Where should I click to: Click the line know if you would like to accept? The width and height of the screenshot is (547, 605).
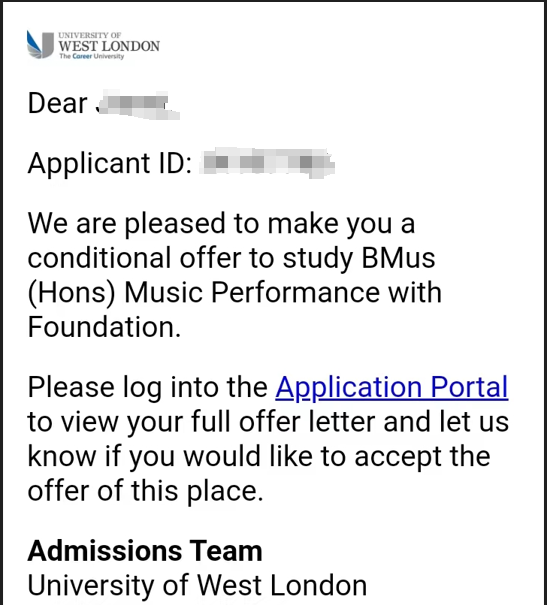pos(259,456)
